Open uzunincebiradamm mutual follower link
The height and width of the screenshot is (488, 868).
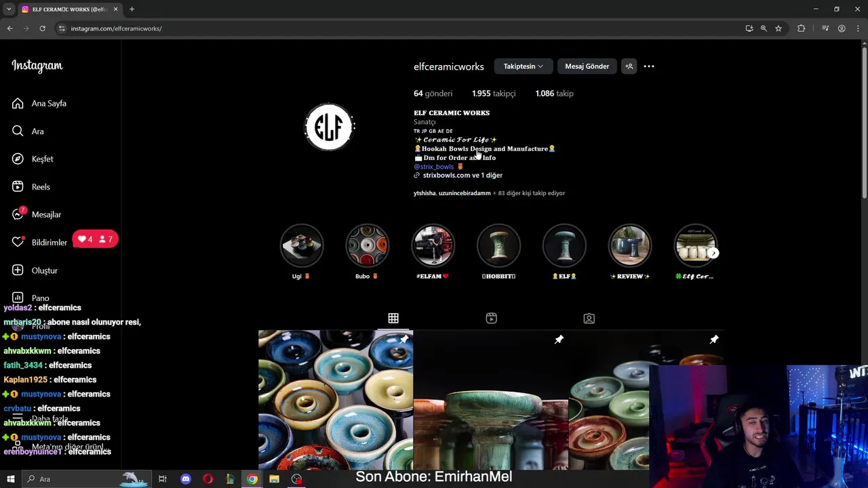[465, 193]
